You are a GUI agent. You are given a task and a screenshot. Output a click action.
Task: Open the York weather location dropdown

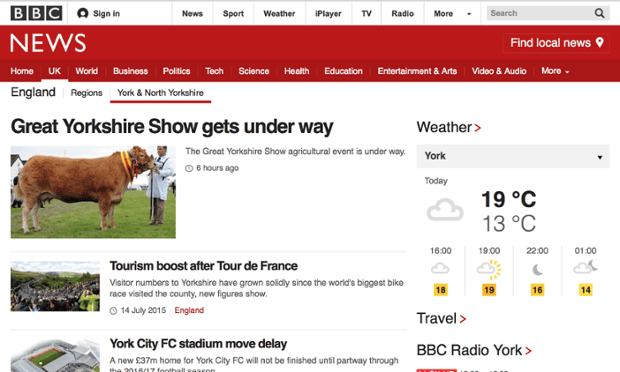point(513,156)
